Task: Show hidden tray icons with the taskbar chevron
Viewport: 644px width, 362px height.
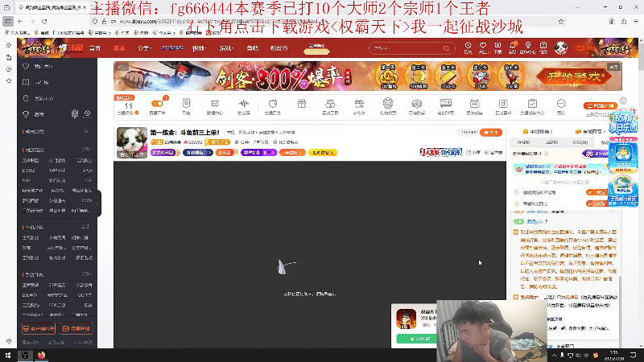Action: [x=554, y=356]
